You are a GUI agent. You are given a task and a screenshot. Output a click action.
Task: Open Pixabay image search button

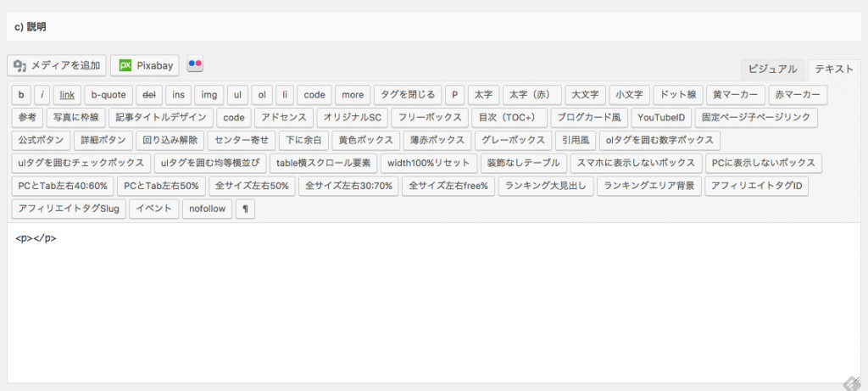146,65
